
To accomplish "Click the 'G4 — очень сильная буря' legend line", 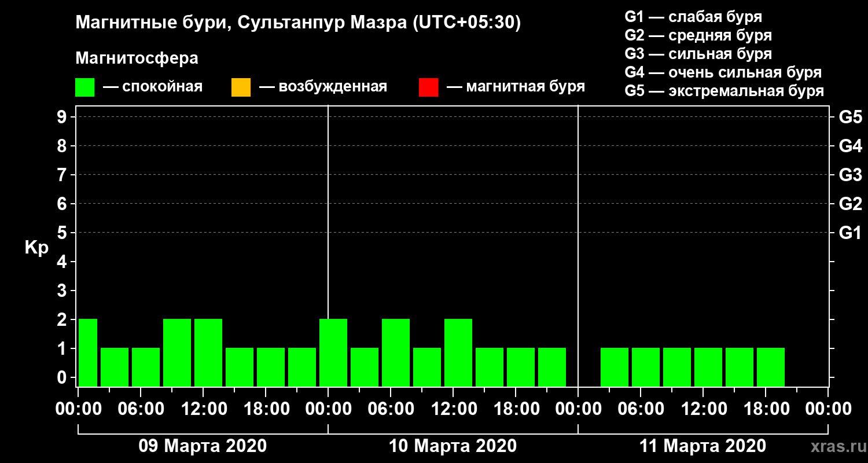I will (x=723, y=72).
